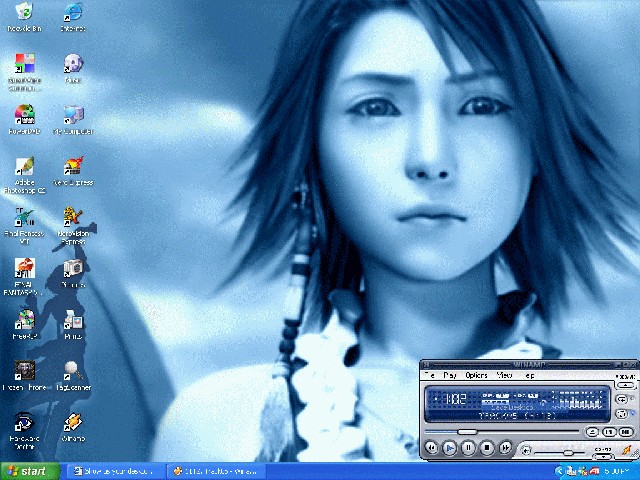Click the scrolling song title in Winamp
This screenshot has width=640, height=480.
(517, 416)
